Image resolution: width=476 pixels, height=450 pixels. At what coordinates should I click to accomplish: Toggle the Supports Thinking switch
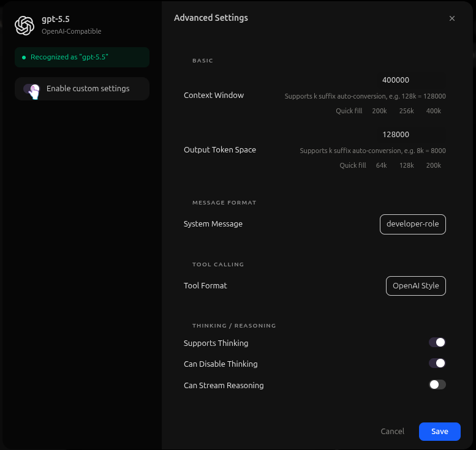pos(437,342)
